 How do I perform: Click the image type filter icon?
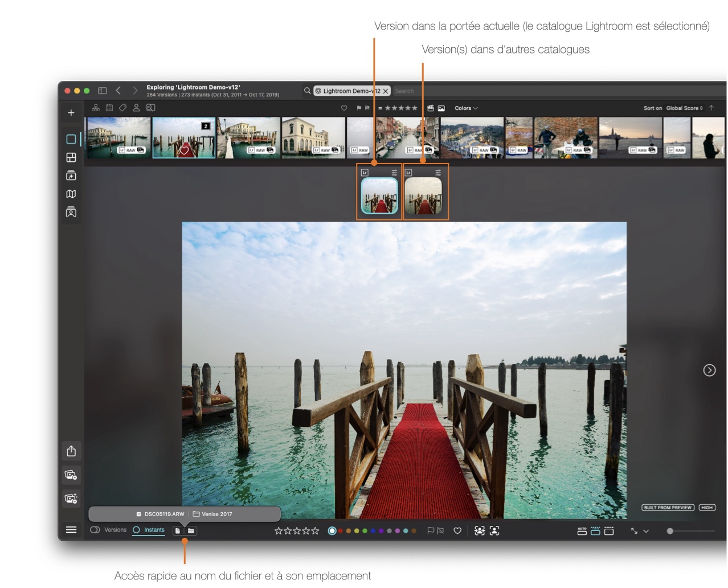(441, 108)
